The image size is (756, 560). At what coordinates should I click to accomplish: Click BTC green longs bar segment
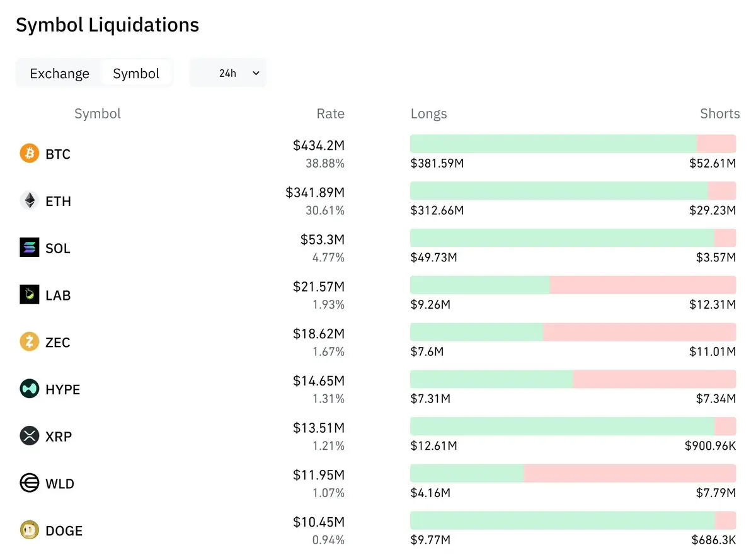coord(553,144)
